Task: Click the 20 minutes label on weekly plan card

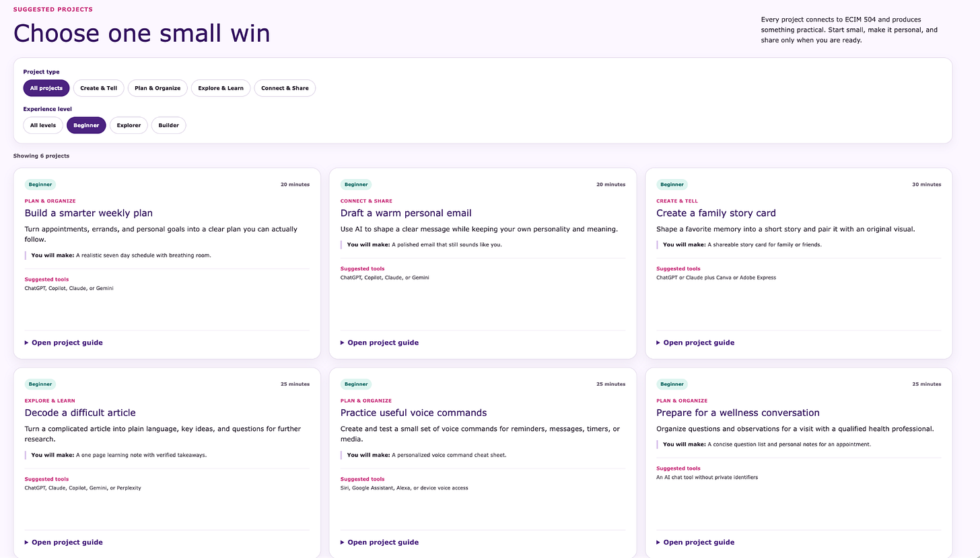Action: click(295, 184)
